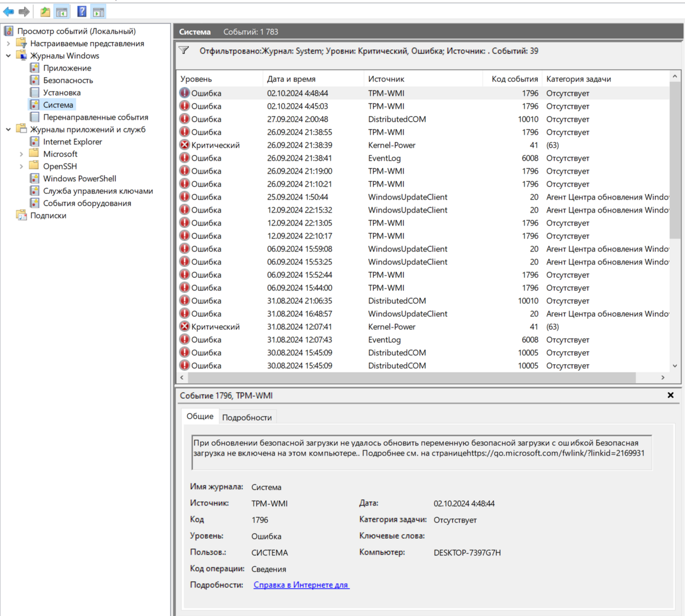Click the filter funnel icon
Screen dimensions: 685x616
coord(184,50)
